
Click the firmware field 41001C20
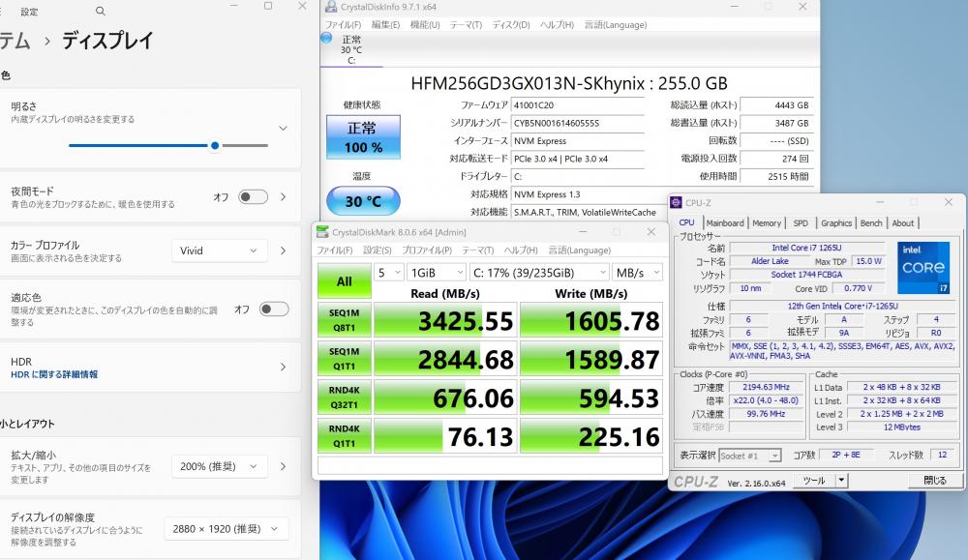tap(578, 105)
